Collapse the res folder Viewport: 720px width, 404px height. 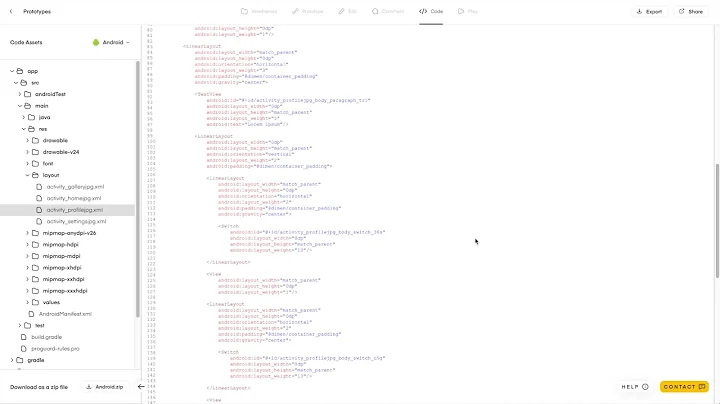pos(23,129)
